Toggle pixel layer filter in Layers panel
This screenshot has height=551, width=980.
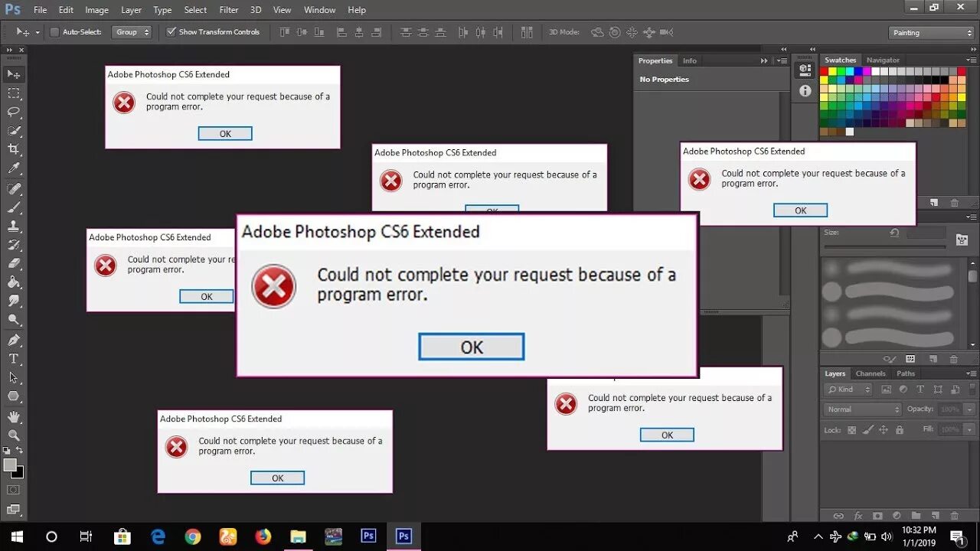886,389
